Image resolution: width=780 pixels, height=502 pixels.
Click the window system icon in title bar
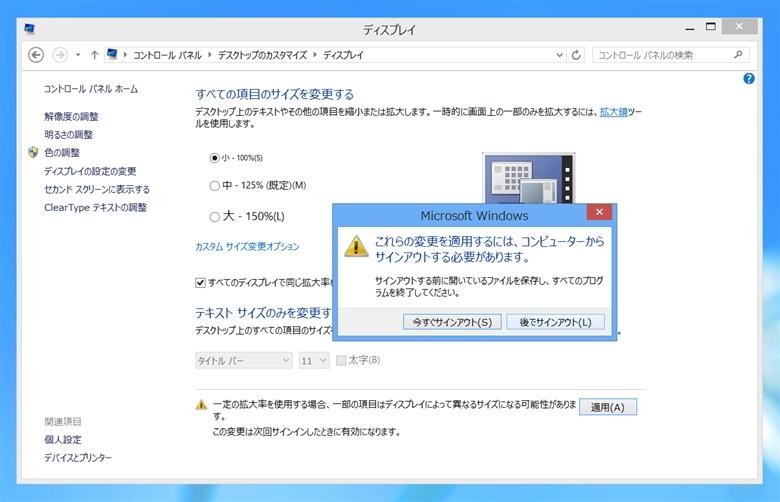[29, 29]
